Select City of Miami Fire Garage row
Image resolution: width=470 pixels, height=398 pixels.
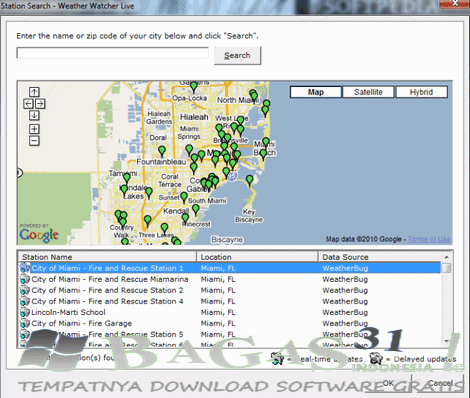tap(230, 323)
